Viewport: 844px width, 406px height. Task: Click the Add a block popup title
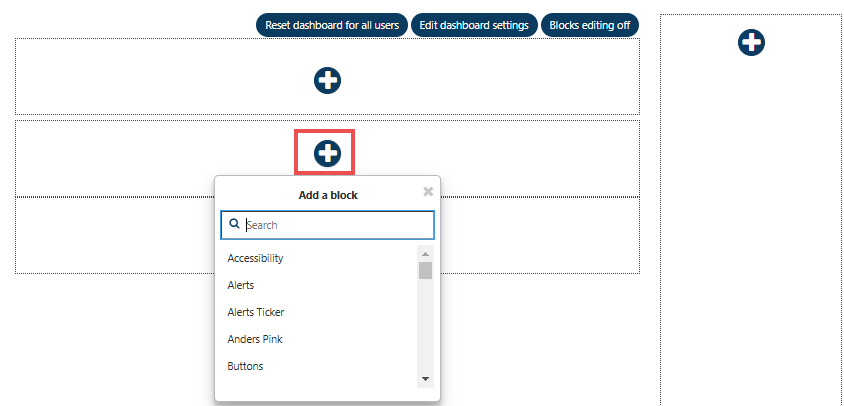(327, 195)
